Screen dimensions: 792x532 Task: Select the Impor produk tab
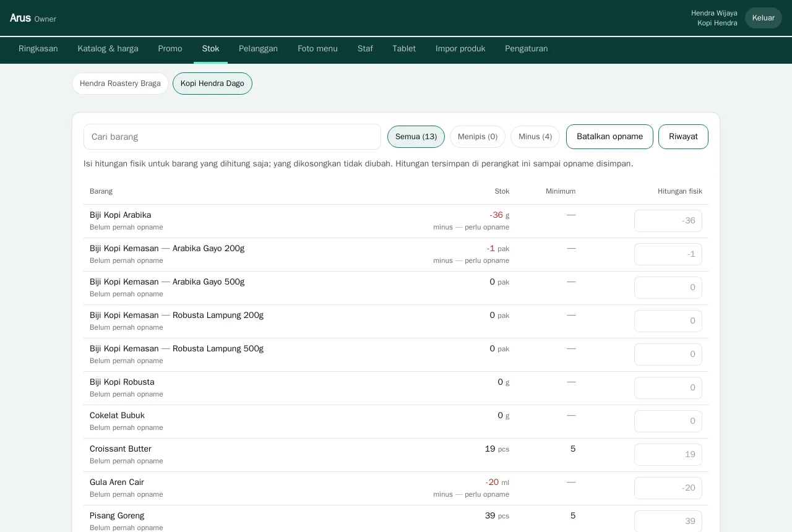(x=460, y=49)
